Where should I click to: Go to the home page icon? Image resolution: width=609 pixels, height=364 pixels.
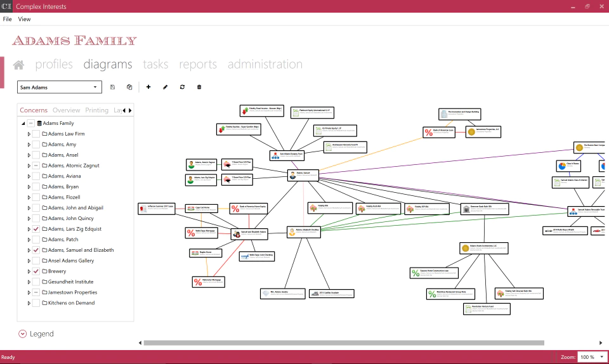tap(18, 65)
